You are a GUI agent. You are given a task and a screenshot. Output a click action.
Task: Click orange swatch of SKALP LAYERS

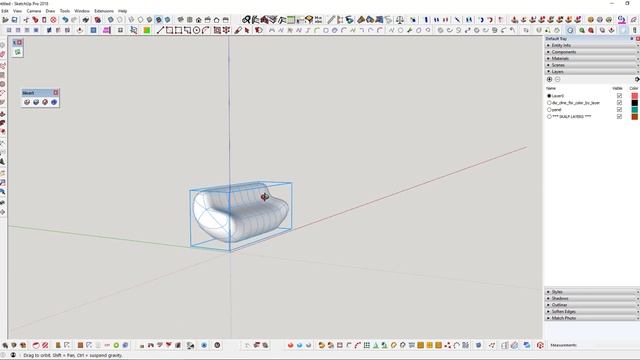pyautogui.click(x=635, y=116)
